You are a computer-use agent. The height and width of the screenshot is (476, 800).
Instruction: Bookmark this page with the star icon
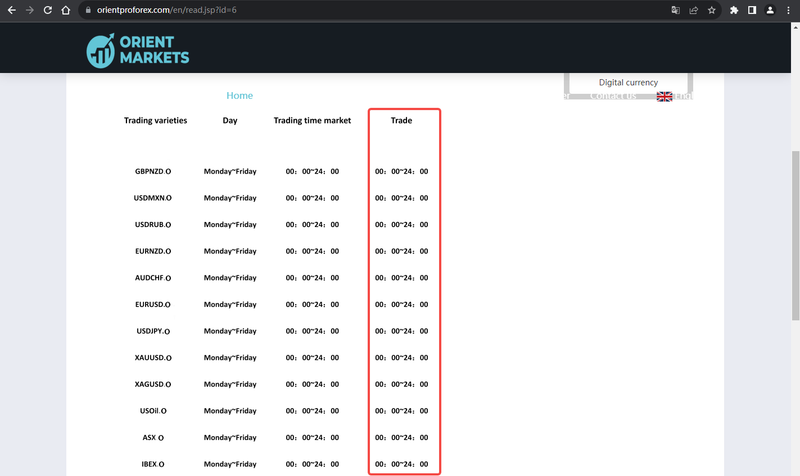[x=711, y=10]
